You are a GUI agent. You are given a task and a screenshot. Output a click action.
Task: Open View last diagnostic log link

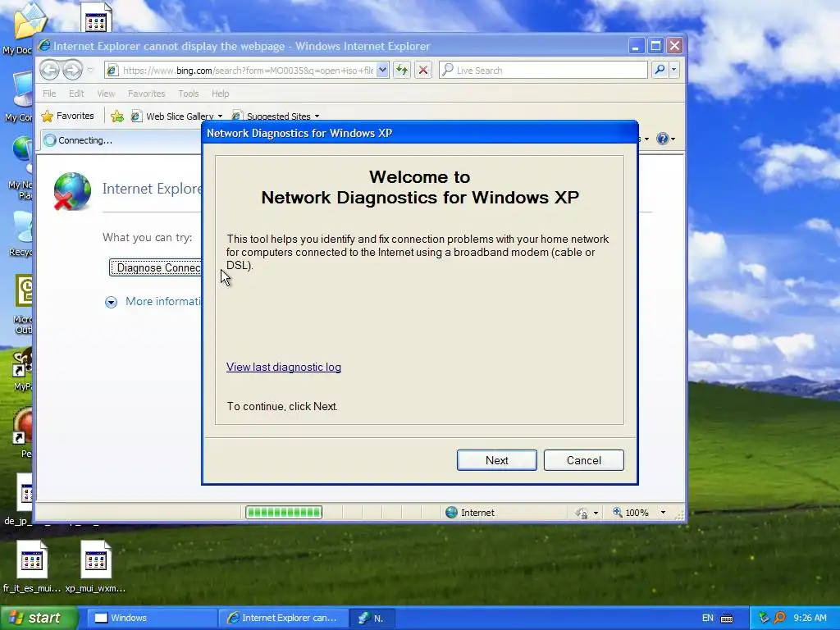pyautogui.click(x=283, y=367)
